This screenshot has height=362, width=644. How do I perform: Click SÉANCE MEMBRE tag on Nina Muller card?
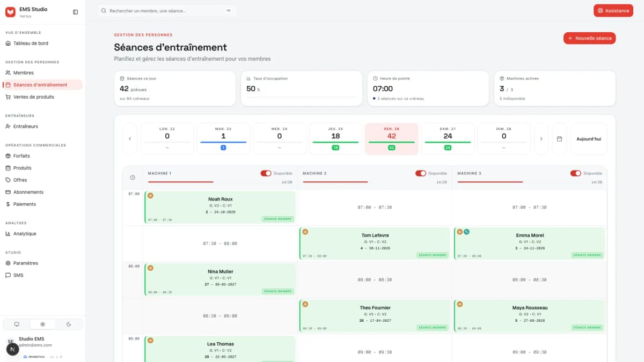tap(278, 291)
